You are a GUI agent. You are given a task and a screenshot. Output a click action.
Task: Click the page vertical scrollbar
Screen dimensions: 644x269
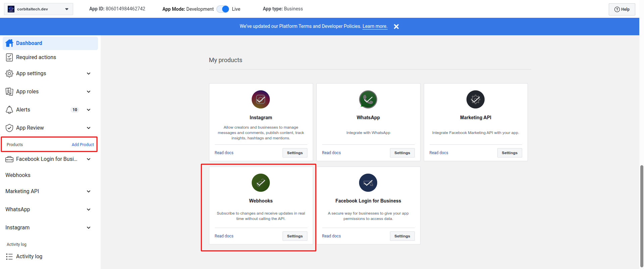point(641,215)
